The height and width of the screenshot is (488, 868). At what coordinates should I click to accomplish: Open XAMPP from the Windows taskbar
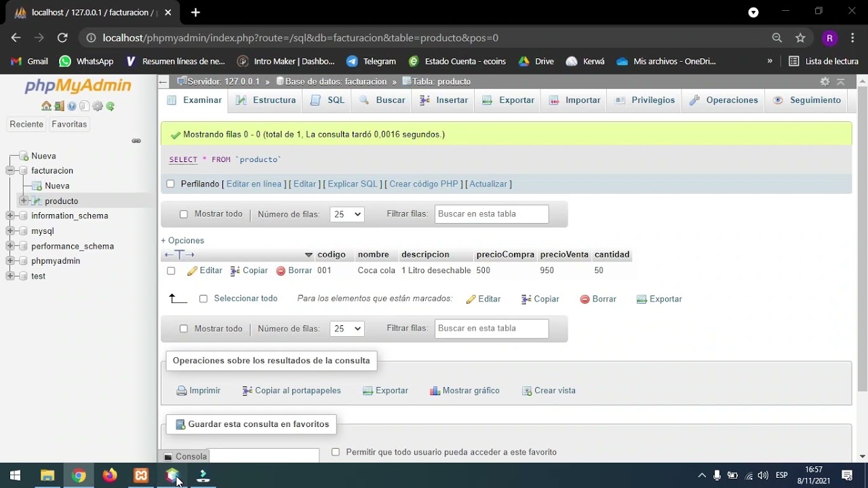coord(141,475)
